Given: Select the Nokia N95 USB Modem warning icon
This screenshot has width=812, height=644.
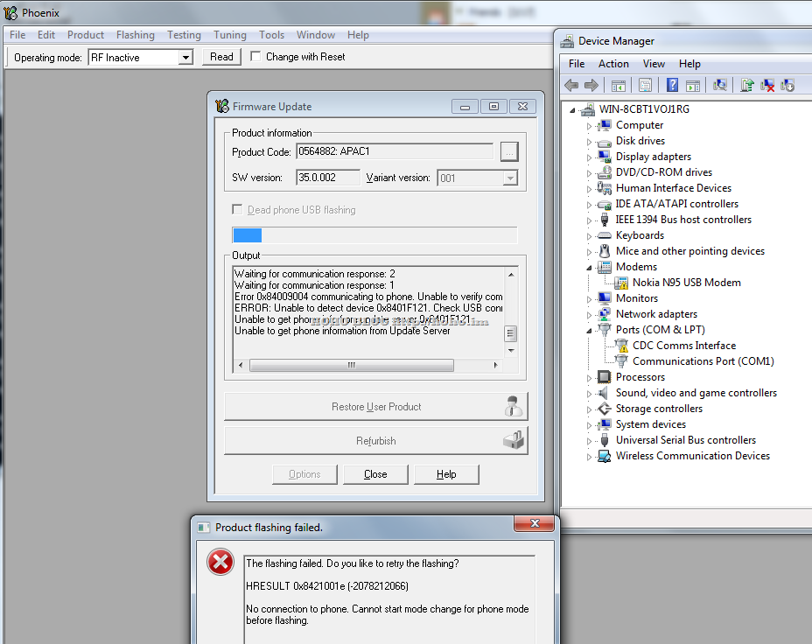Looking at the screenshot, I should [621, 283].
